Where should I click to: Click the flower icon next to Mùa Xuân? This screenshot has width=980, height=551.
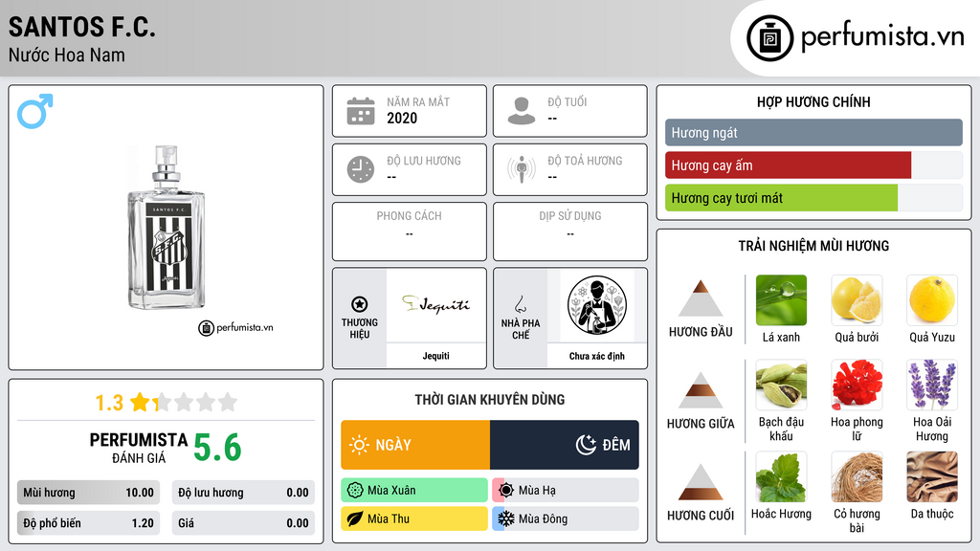355,491
